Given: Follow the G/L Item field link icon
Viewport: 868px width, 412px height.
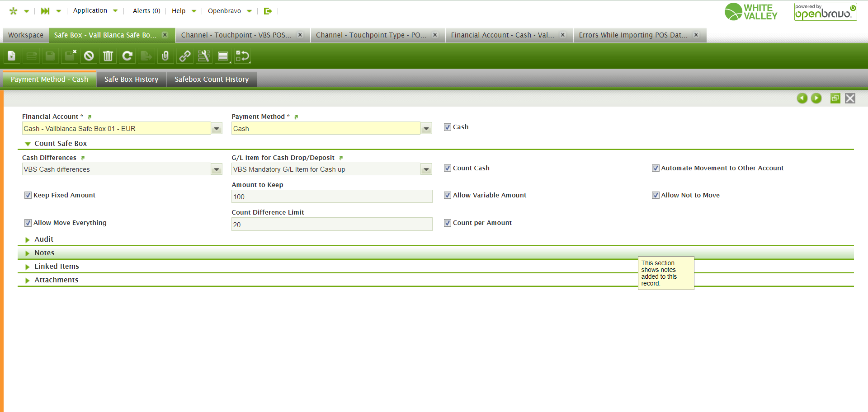Looking at the screenshot, I should click(x=341, y=158).
